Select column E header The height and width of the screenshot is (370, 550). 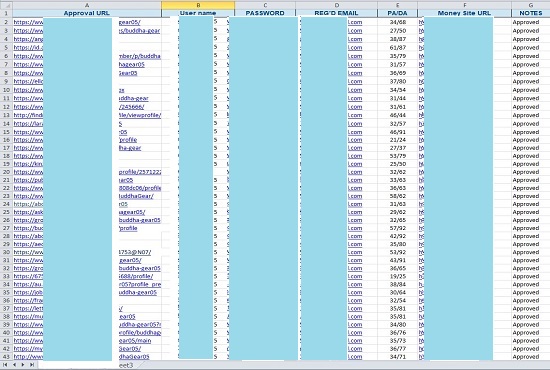397,5
